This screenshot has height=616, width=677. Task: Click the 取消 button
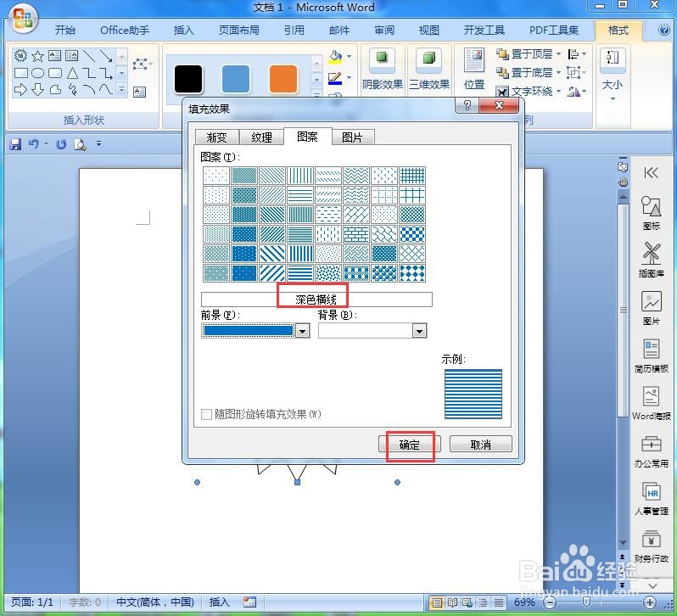[480, 445]
